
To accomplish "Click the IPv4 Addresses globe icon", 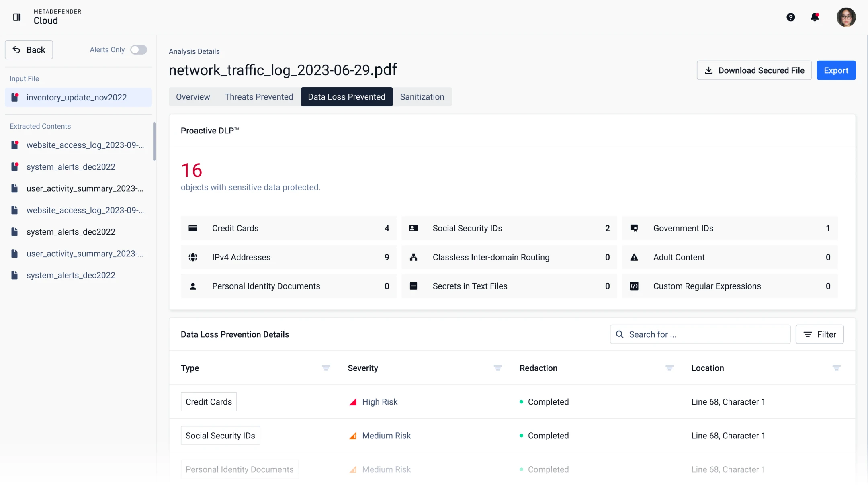I will pyautogui.click(x=193, y=257).
